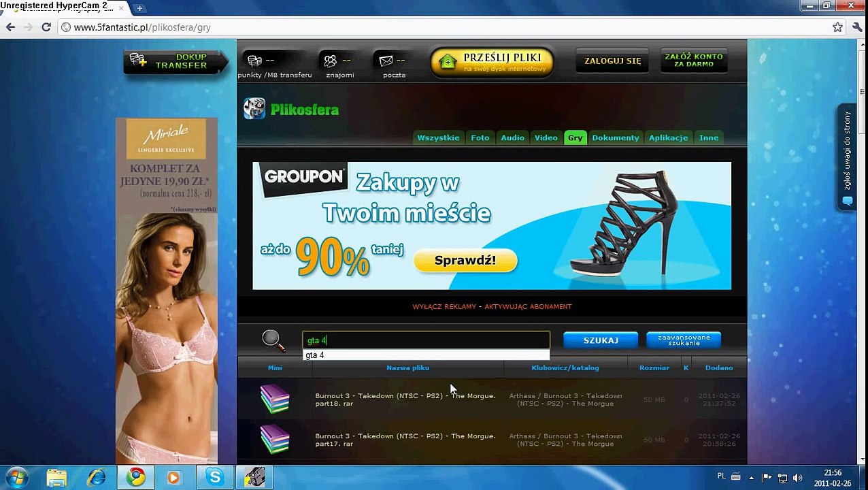Click the Action Center flag tray icon

pos(767,478)
